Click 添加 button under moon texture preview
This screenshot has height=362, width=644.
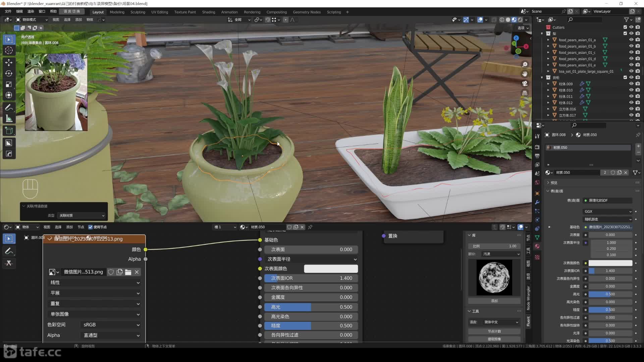coord(494,301)
